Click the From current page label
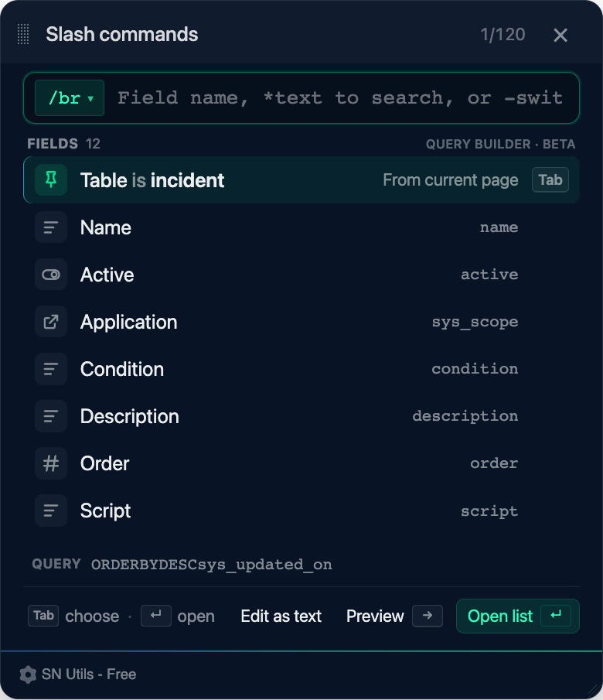This screenshot has width=603, height=700. coord(451,180)
